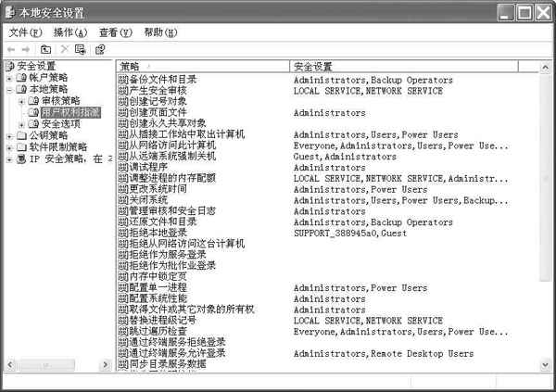Select 审核策略 in the tree
The image size is (556, 392).
point(60,101)
